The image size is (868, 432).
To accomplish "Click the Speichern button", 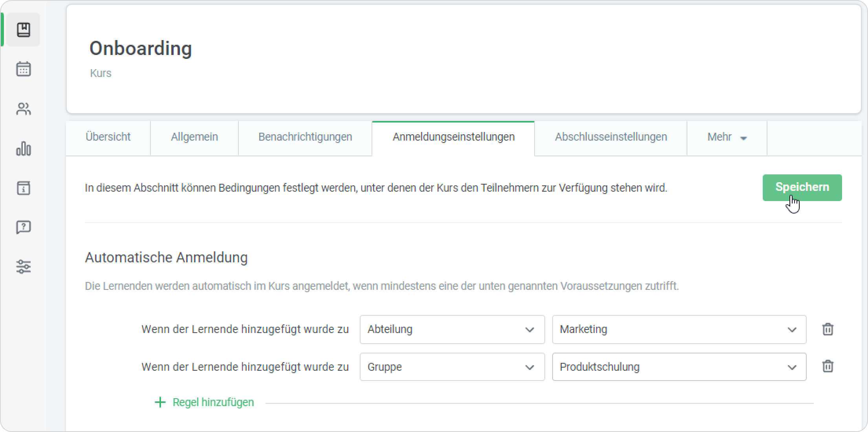I will (802, 187).
